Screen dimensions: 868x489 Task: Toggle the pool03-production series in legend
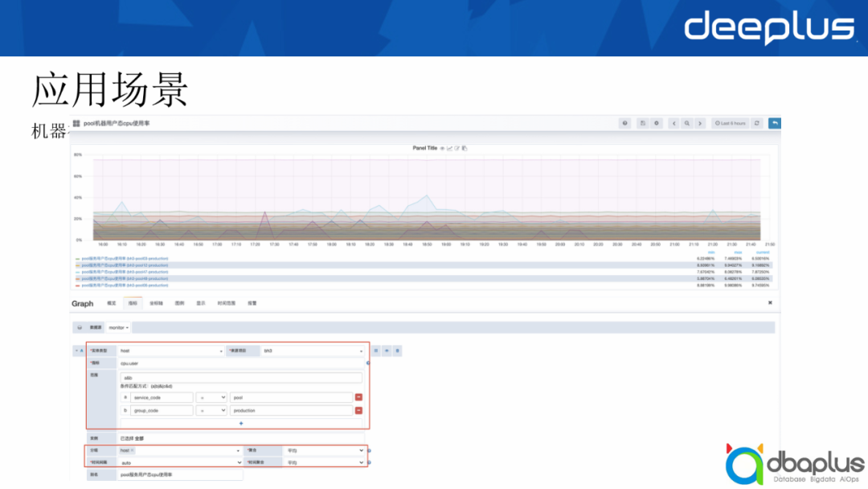tap(125, 259)
